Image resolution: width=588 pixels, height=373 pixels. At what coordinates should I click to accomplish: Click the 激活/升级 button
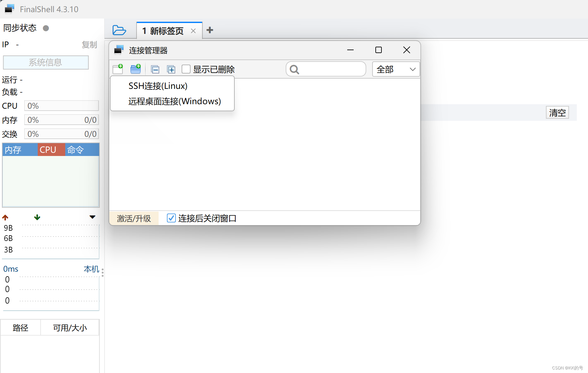tap(134, 218)
